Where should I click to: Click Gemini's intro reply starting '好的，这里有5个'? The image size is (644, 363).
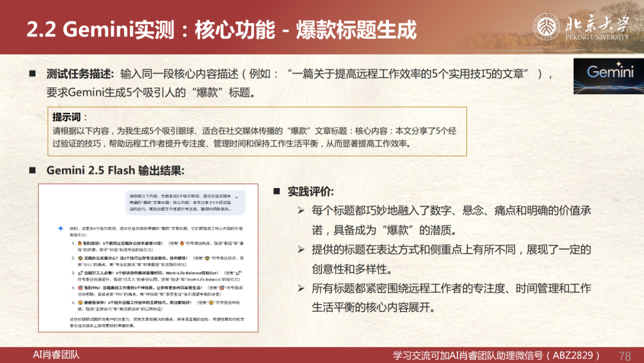[x=156, y=232]
